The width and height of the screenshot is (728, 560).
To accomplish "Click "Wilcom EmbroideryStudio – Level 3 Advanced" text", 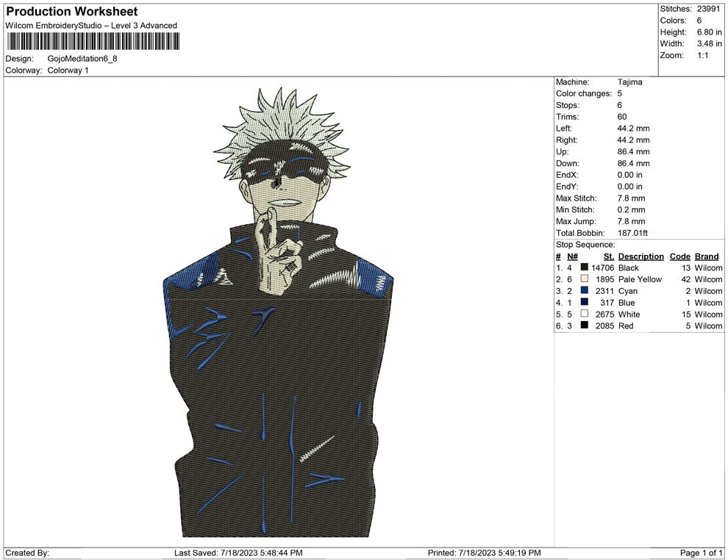I will [x=91, y=26].
